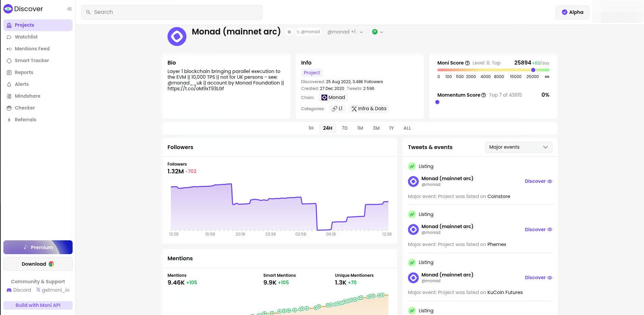
Task: Click the Premium upgrade button
Action: click(38, 247)
